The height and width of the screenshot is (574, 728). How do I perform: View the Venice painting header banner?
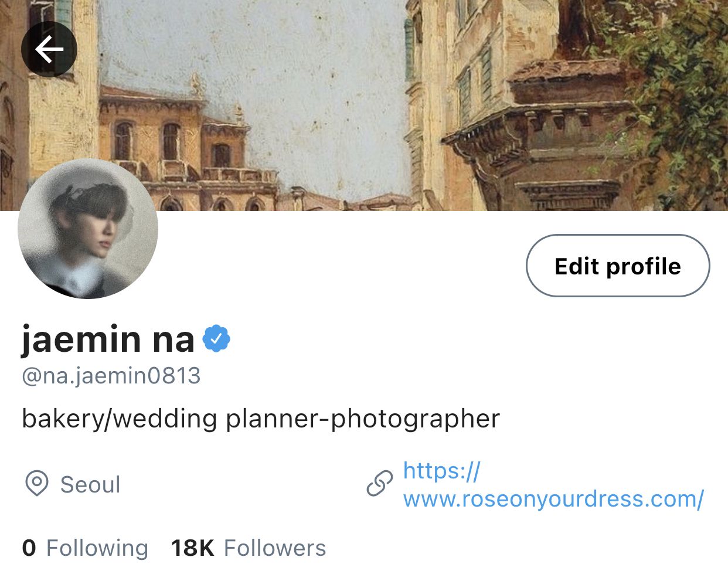pyautogui.click(x=364, y=106)
